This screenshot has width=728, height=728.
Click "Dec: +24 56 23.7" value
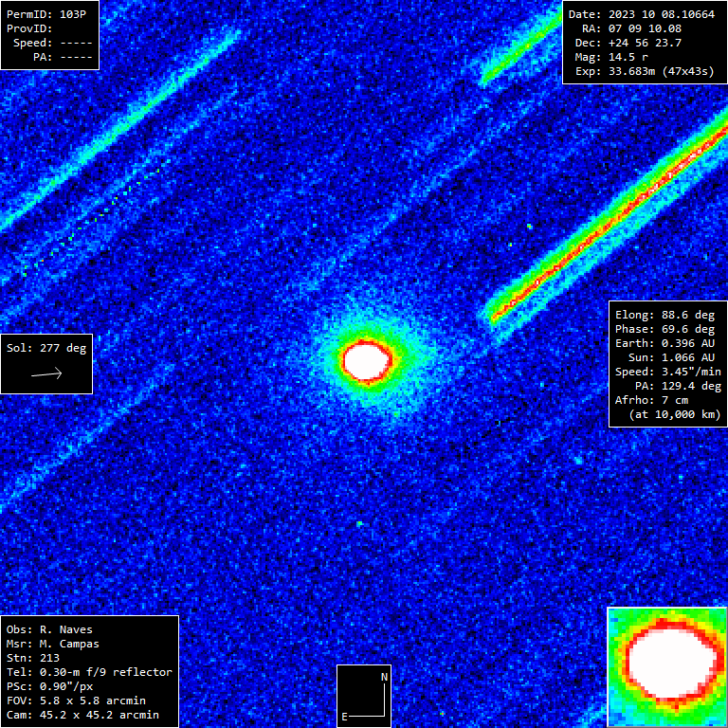point(628,43)
